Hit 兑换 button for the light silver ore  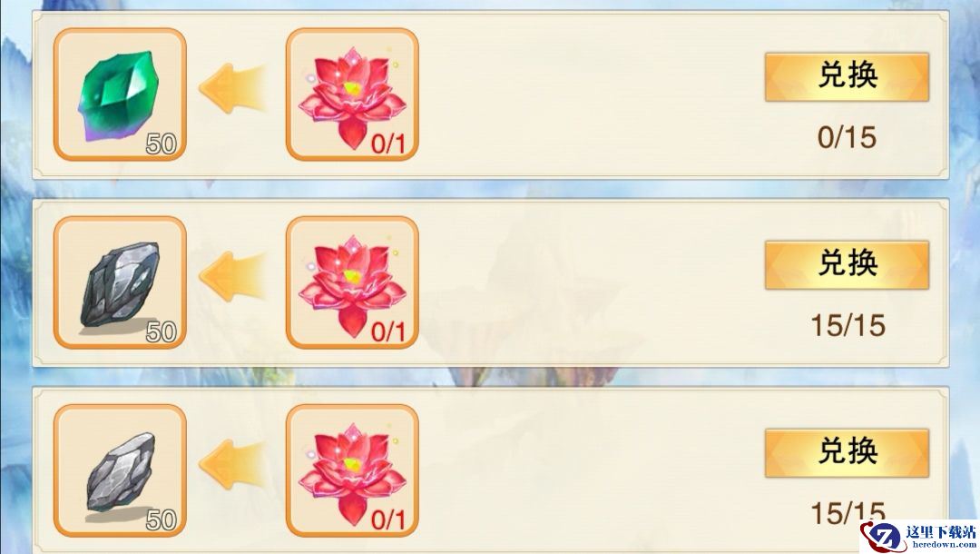[847, 452]
